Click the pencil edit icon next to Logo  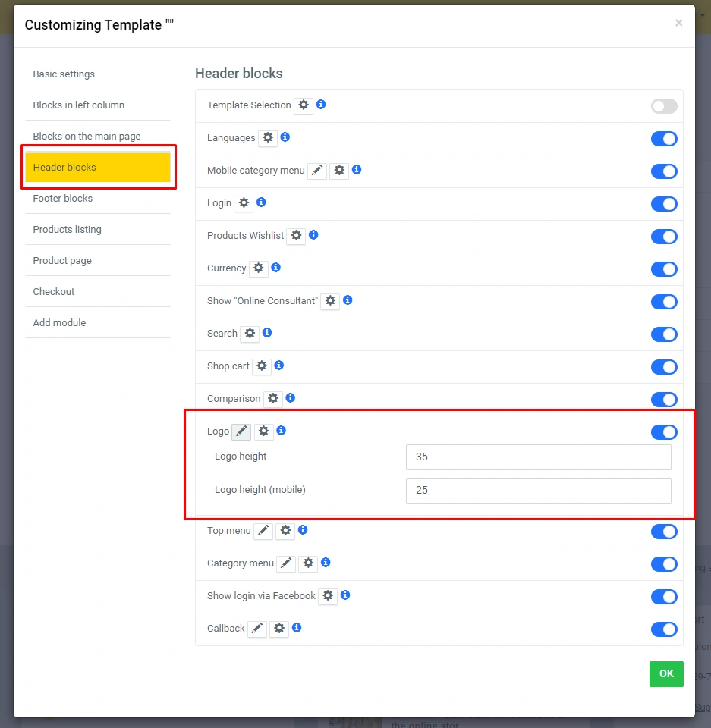click(241, 431)
